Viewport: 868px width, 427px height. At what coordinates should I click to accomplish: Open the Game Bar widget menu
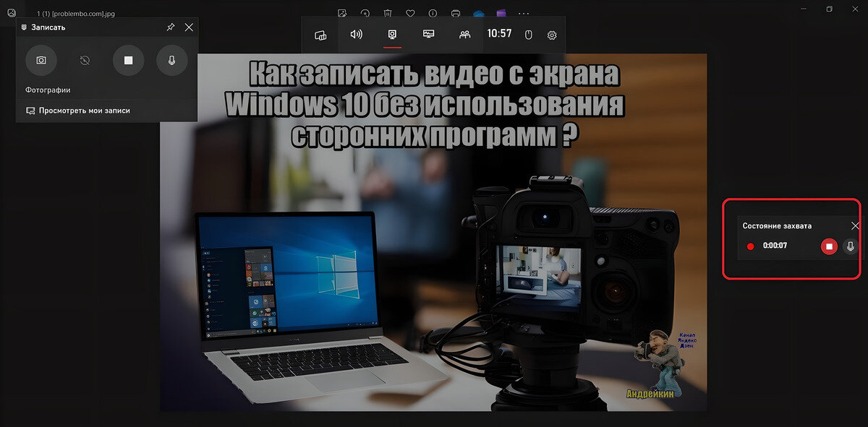[320, 35]
